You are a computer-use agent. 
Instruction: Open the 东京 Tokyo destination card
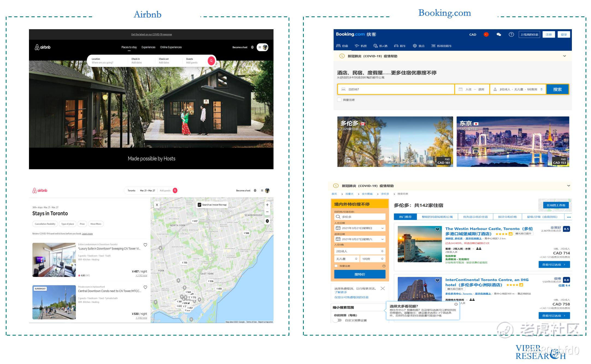click(513, 142)
